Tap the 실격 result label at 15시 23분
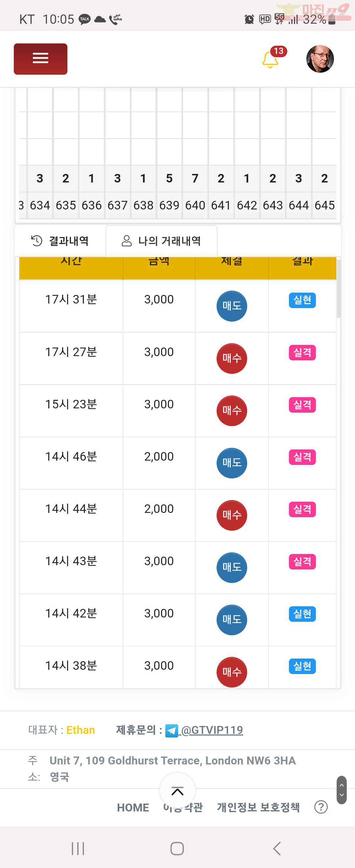 [x=302, y=405]
